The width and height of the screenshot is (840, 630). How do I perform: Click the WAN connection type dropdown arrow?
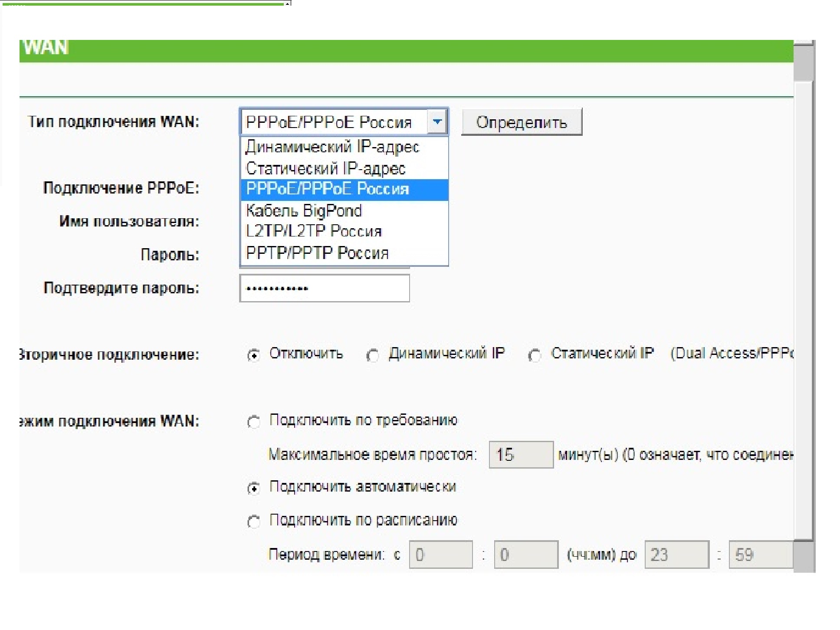point(437,122)
